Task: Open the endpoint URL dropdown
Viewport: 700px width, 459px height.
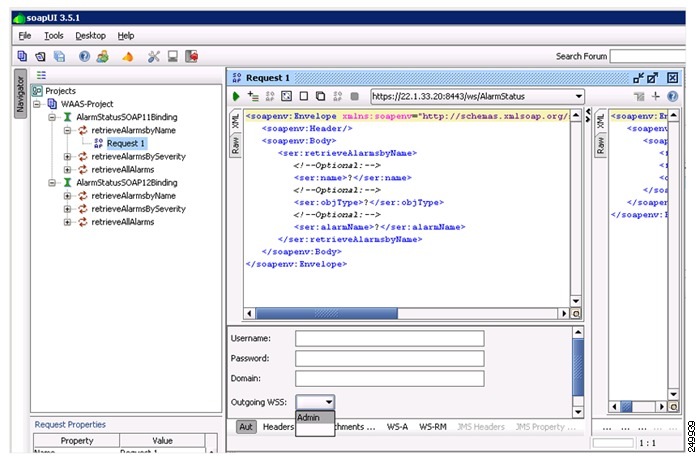Action: (x=579, y=96)
